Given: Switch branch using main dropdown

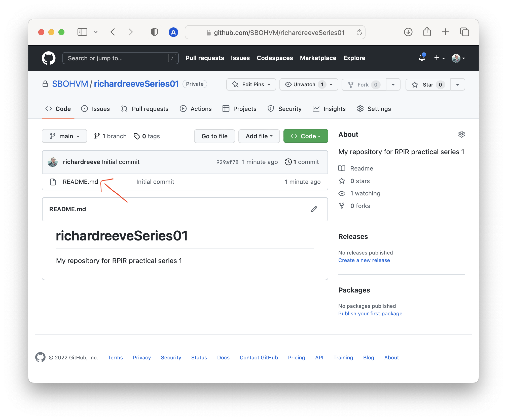Looking at the screenshot, I should (64, 136).
